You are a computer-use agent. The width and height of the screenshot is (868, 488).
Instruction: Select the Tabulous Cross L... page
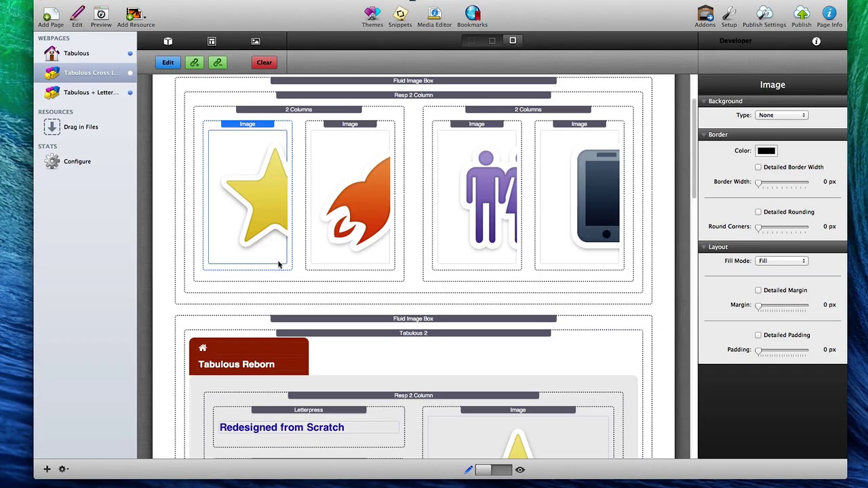(85, 73)
